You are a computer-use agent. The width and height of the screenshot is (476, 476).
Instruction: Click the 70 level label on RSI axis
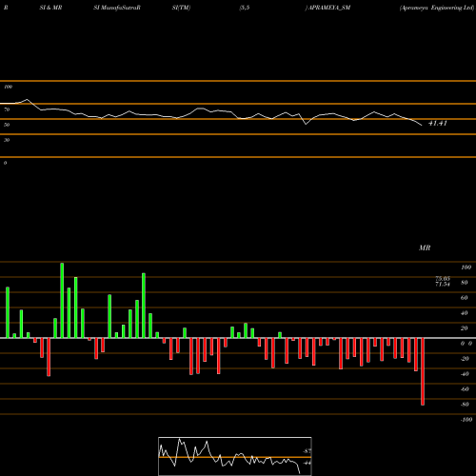click(x=7, y=109)
